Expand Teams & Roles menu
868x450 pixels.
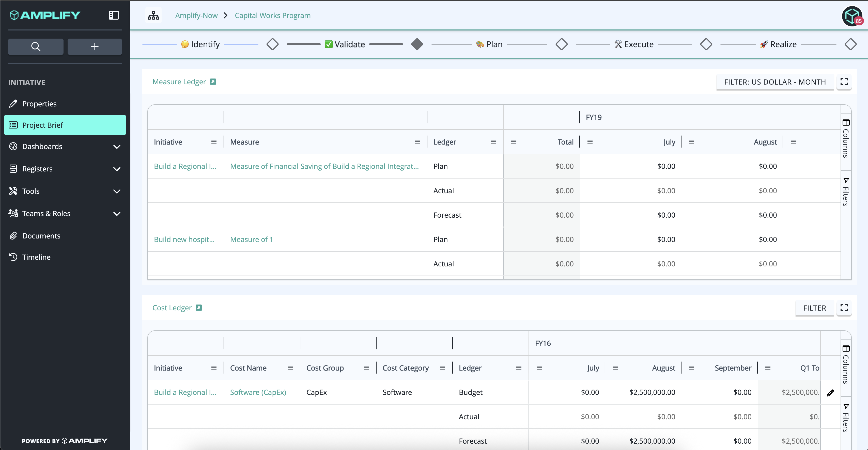(x=65, y=214)
